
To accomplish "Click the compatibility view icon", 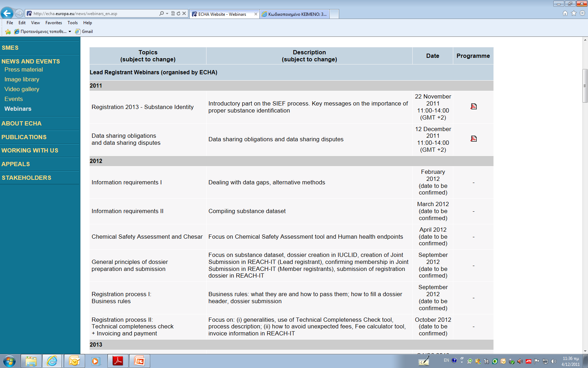I will (x=173, y=13).
